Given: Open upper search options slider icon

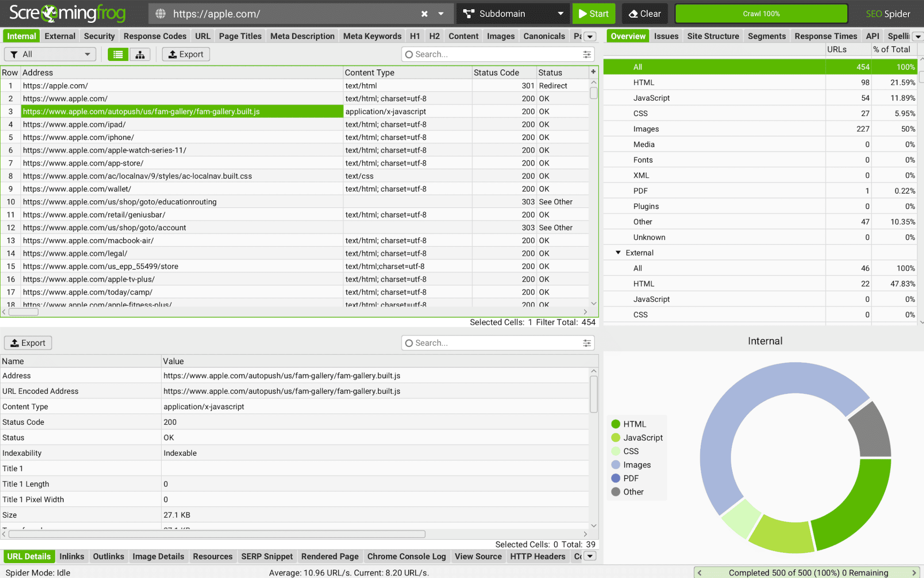Looking at the screenshot, I should click(587, 54).
